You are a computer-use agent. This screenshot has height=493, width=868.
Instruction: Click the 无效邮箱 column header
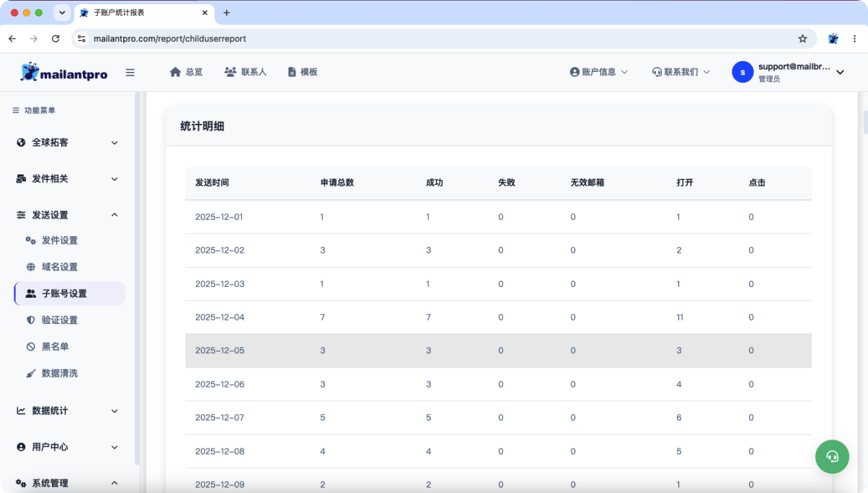pyautogui.click(x=587, y=183)
